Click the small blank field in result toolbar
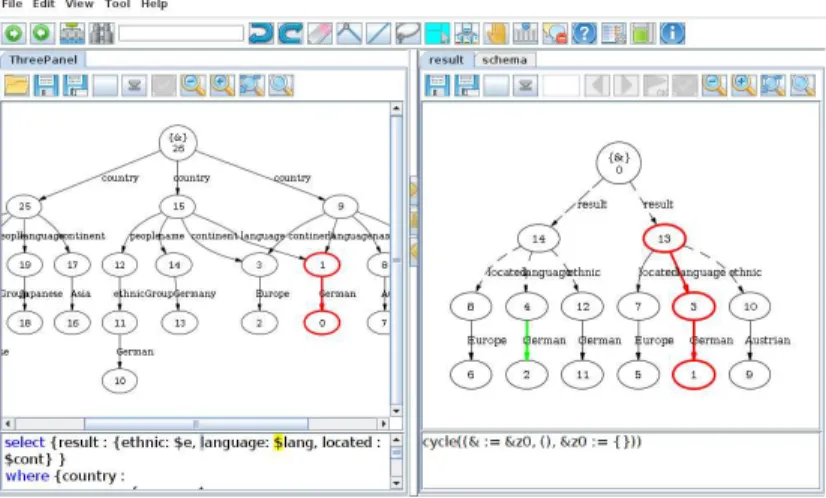This screenshot has height=498, width=826. pyautogui.click(x=562, y=85)
